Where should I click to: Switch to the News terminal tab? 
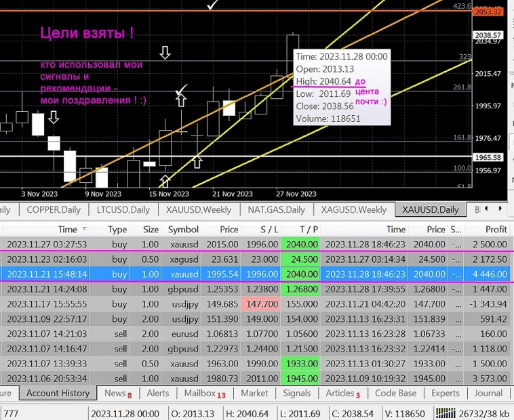click(118, 393)
